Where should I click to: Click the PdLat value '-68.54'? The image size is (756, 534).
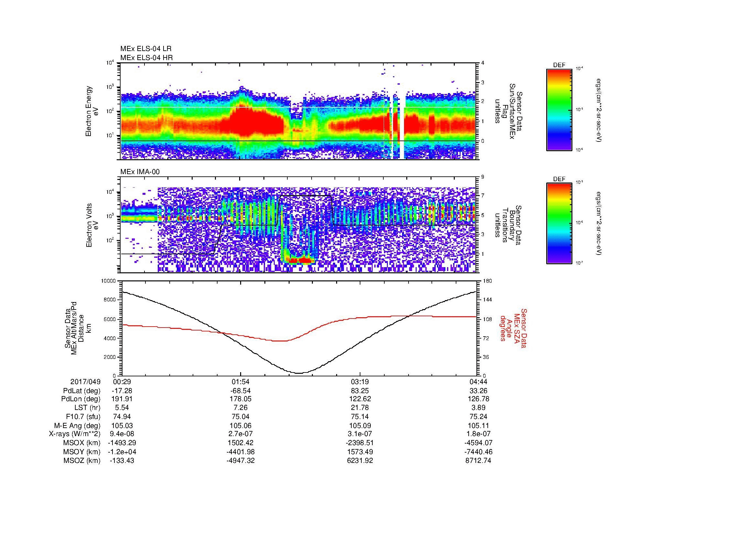pos(241,391)
